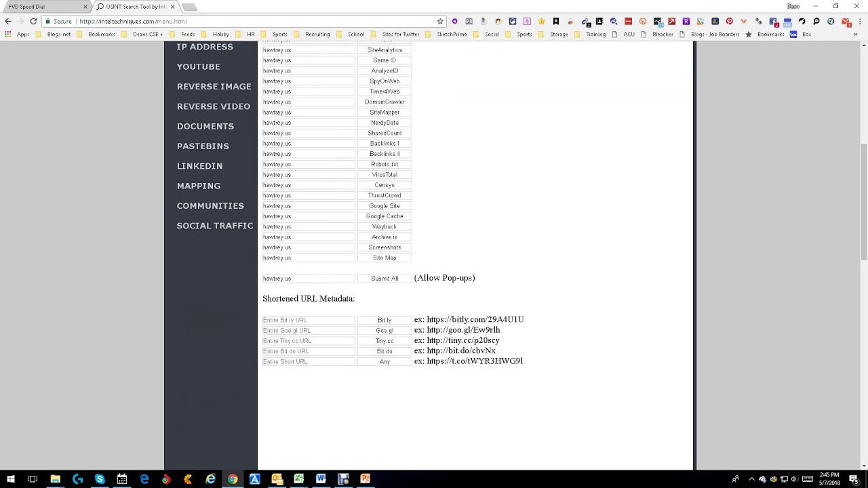The image size is (868, 488).
Task: Open the Storage bookmark folder
Action: point(554,35)
